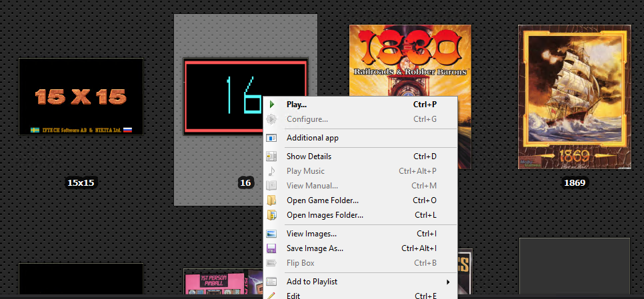
Task: Open Show Details from the menu
Action: (360, 156)
